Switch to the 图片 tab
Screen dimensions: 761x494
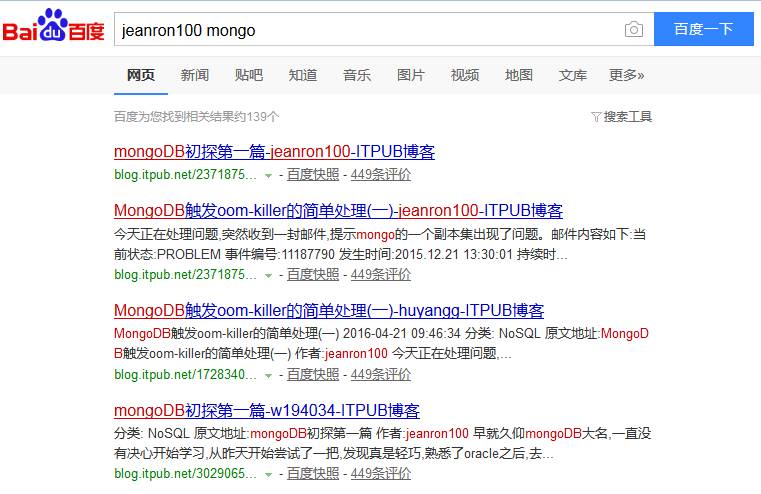point(411,75)
